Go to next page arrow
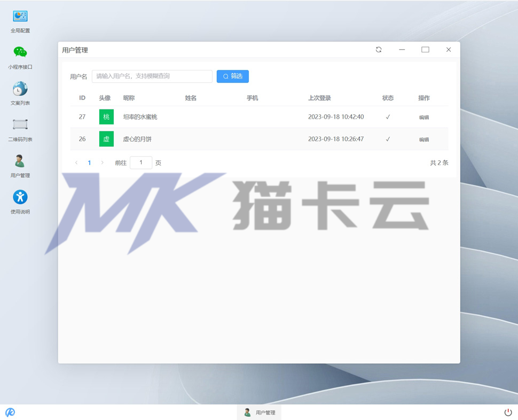 point(102,162)
